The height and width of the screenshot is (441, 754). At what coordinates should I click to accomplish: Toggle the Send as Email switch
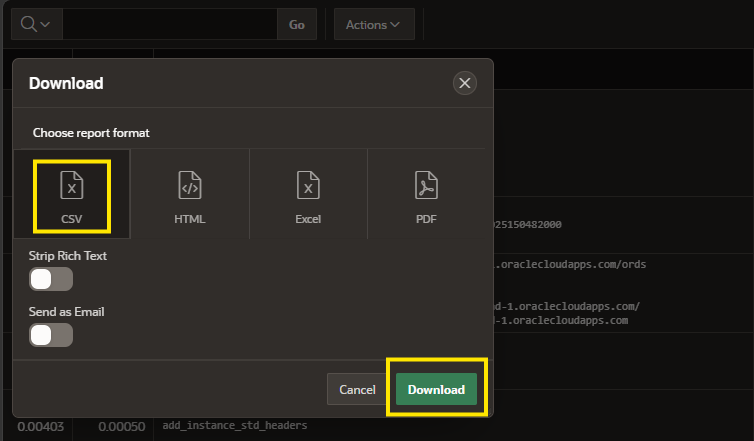[x=51, y=335]
